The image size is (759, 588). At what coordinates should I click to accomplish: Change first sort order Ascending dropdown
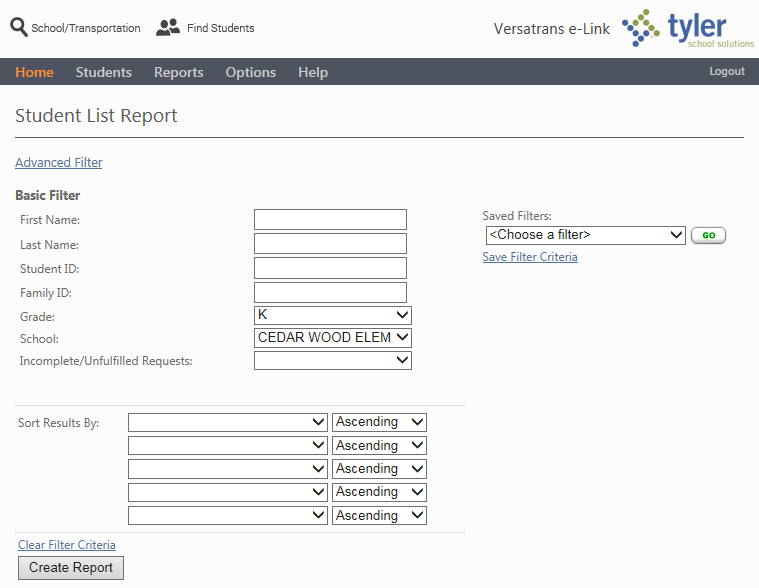pyautogui.click(x=379, y=422)
